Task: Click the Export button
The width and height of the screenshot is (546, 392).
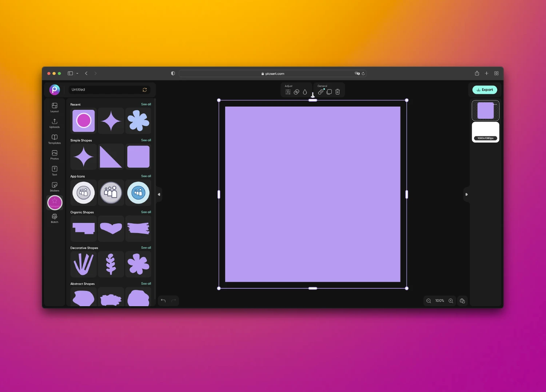Action: (485, 90)
